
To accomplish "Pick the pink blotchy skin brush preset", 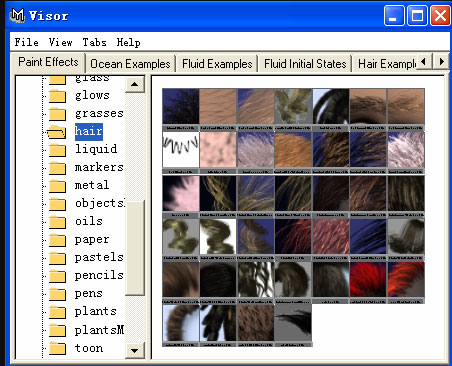I will 218,149.
